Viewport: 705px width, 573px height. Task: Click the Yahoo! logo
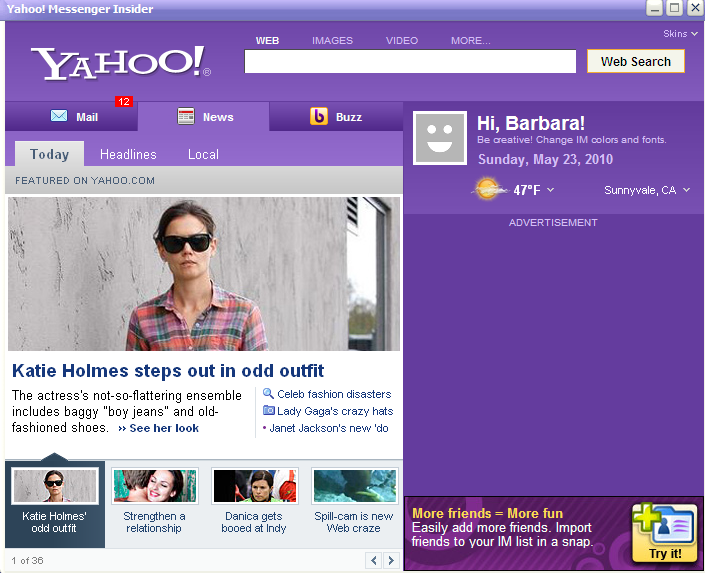120,63
